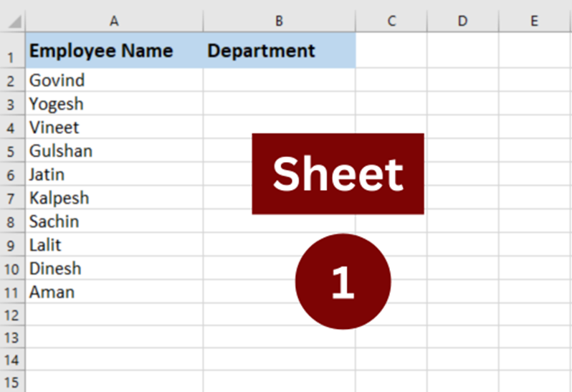
Task: Select row 8 header
Action: point(12,221)
